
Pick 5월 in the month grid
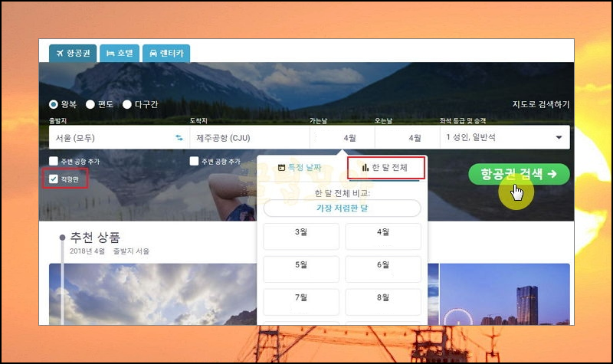[x=301, y=269]
